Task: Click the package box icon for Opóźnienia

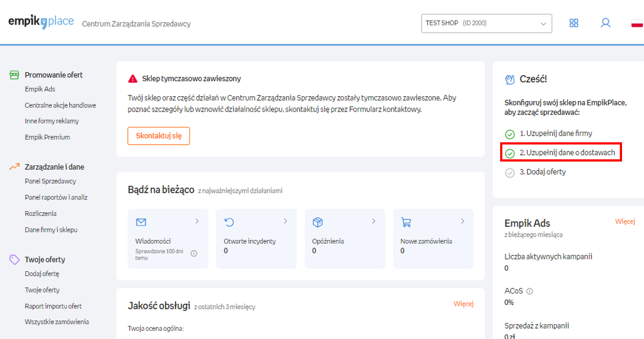Action: click(x=317, y=222)
